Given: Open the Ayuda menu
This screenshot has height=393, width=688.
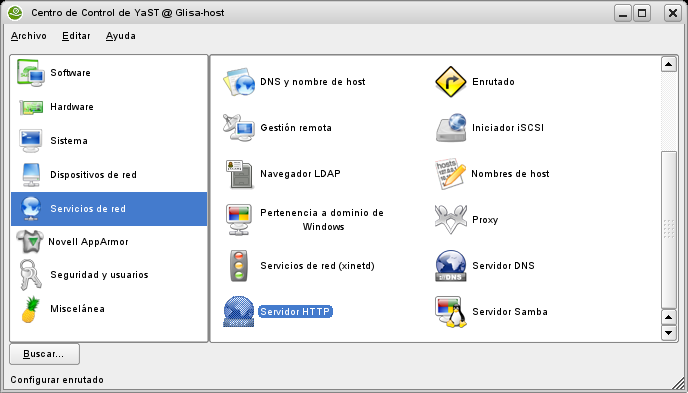Looking at the screenshot, I should 121,36.
